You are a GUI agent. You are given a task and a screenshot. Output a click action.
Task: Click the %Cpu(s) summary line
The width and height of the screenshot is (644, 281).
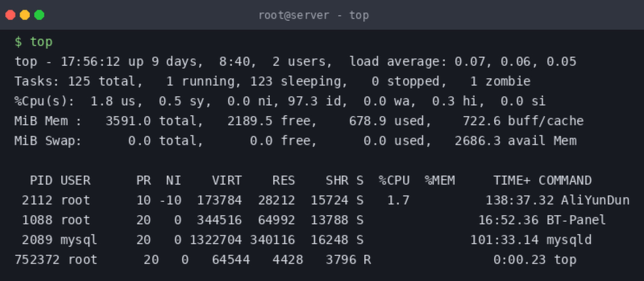[280, 101]
